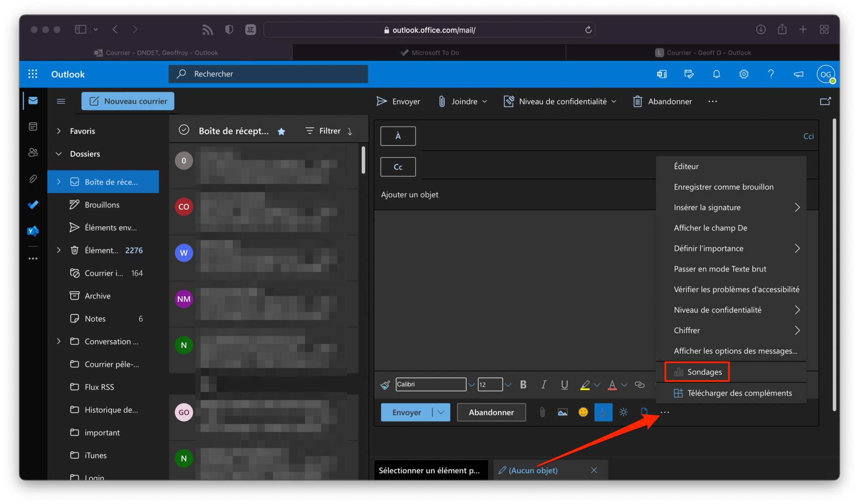This screenshot has width=859, height=504.
Task: Click the Rechercher search box
Action: 268,74
